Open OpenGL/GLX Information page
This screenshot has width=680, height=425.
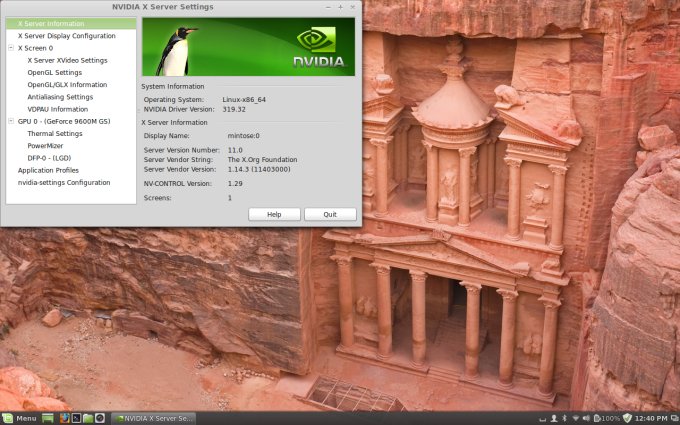tap(67, 85)
